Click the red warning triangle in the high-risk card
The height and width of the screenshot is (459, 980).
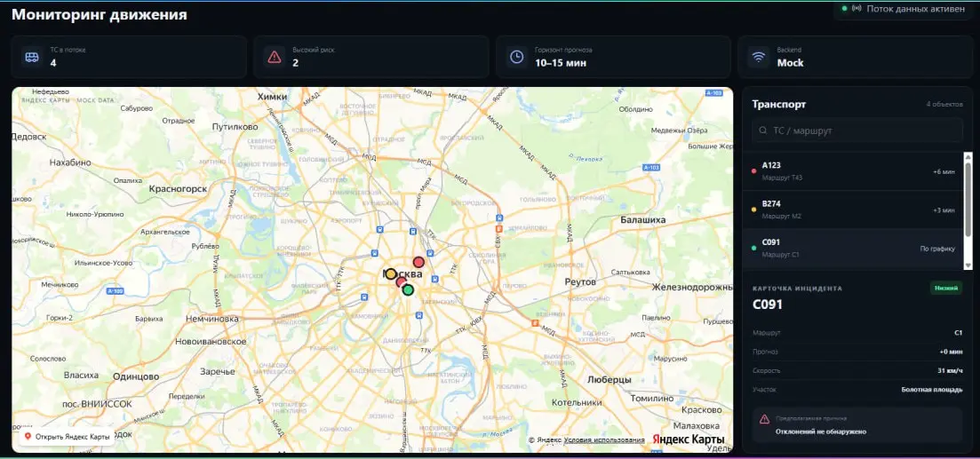[275, 57]
